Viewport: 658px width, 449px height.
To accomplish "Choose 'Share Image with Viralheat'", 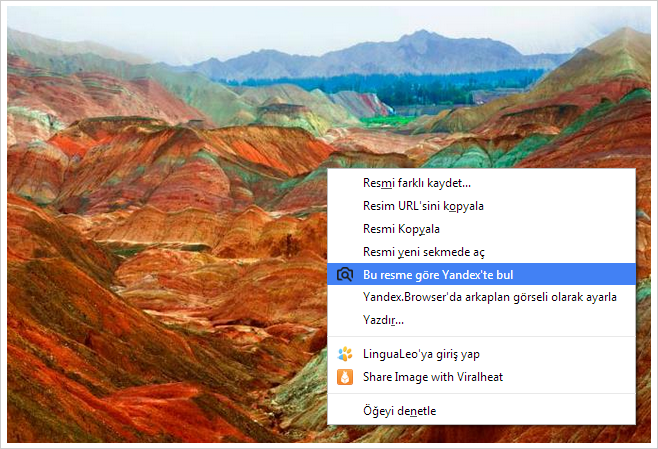I will point(481,377).
